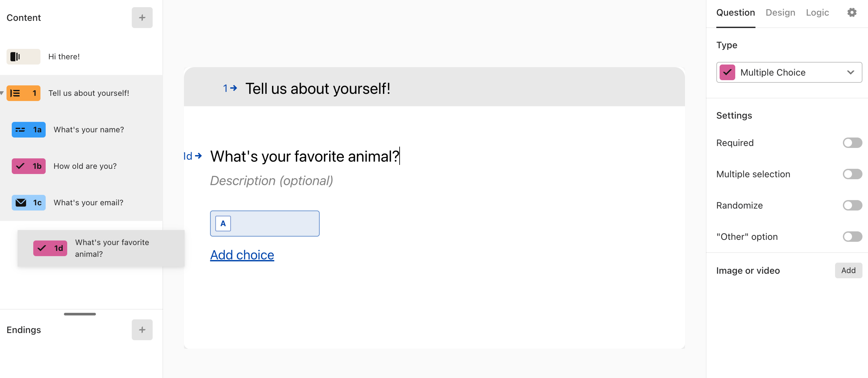Click the settings gear icon
This screenshot has height=378, width=868.
point(852,12)
